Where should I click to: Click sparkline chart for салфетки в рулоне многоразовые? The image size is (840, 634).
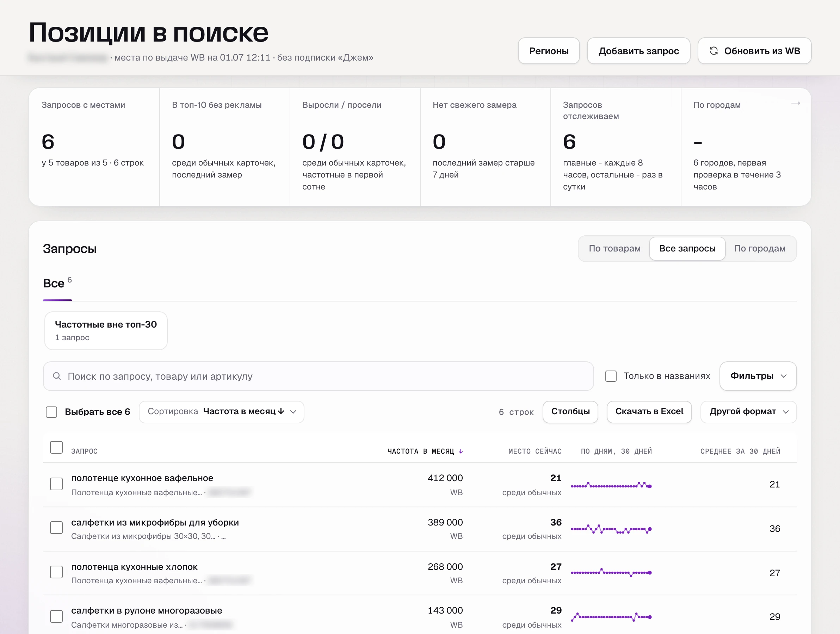pyautogui.click(x=611, y=617)
